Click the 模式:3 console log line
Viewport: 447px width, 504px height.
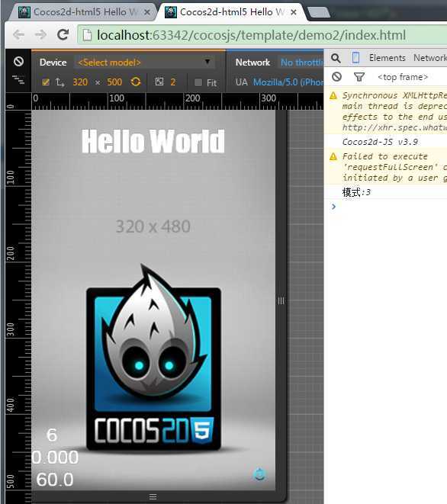point(356,192)
